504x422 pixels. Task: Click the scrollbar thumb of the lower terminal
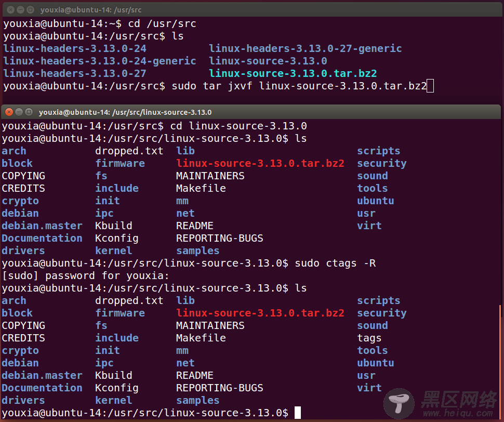[x=500, y=362]
